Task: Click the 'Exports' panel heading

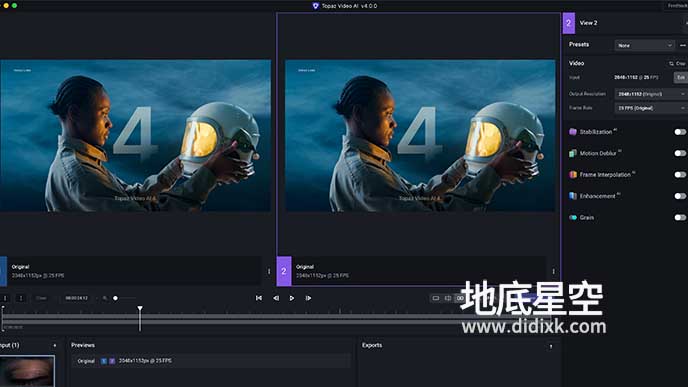Action: pos(372,345)
